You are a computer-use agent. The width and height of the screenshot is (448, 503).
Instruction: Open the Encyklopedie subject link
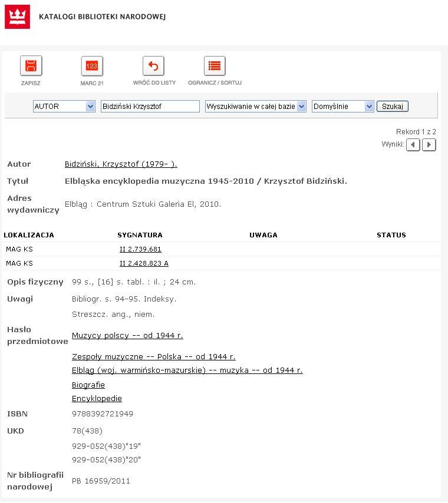click(97, 399)
